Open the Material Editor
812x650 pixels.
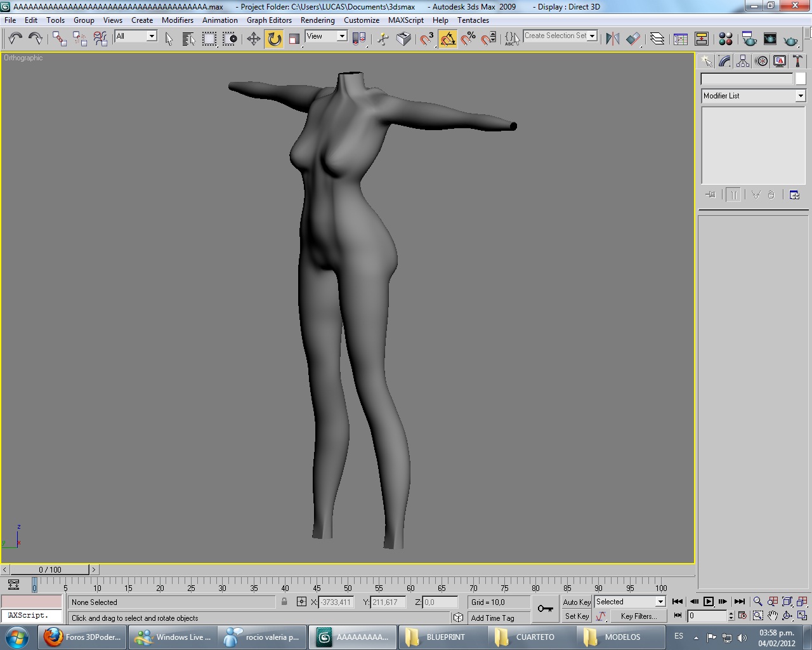726,39
